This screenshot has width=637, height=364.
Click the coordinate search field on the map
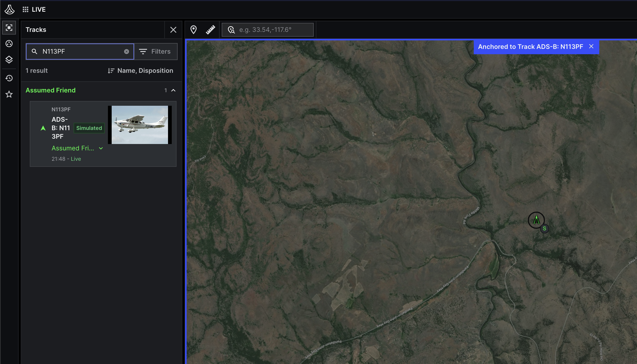pyautogui.click(x=267, y=29)
